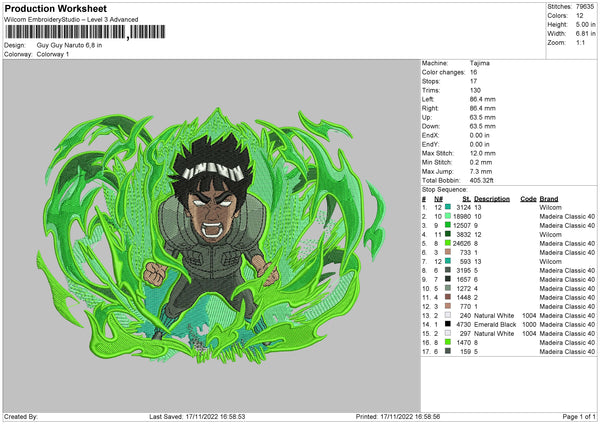Click the embroidery design preview image
The width and height of the screenshot is (600, 424).
pyautogui.click(x=211, y=236)
